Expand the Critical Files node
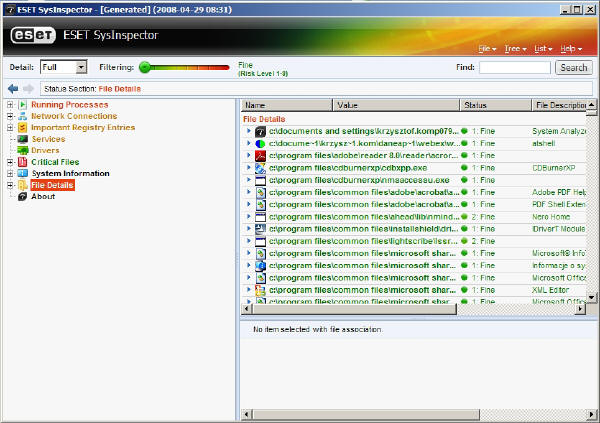The width and height of the screenshot is (600, 423). [x=10, y=162]
